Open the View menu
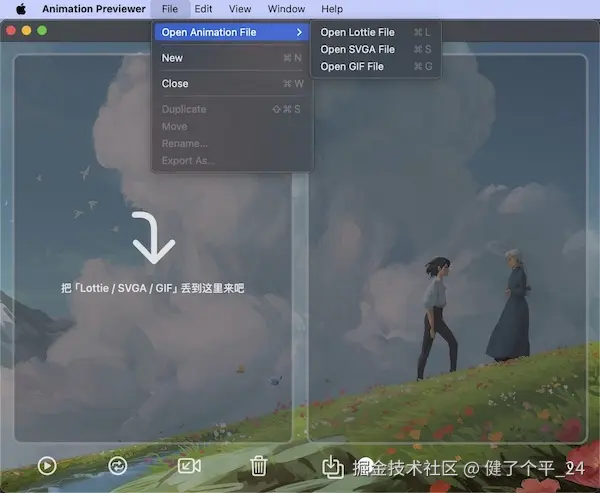600x493 pixels. (x=240, y=9)
